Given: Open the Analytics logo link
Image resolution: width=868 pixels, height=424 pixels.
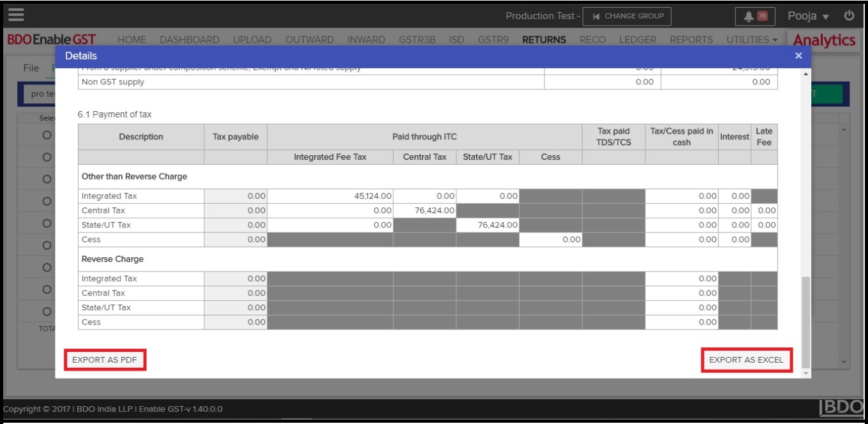Looking at the screenshot, I should (x=824, y=40).
